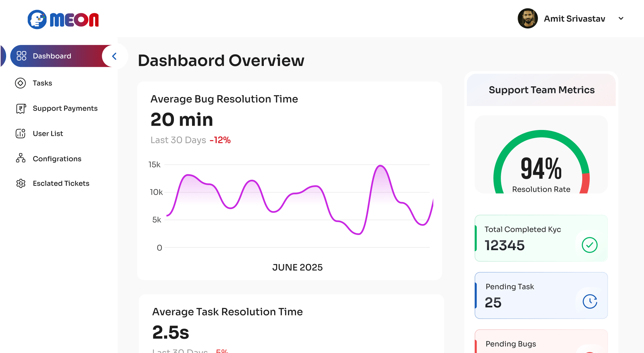Collapse the sidebar with the left chevron
Image resolution: width=644 pixels, height=353 pixels.
click(114, 56)
